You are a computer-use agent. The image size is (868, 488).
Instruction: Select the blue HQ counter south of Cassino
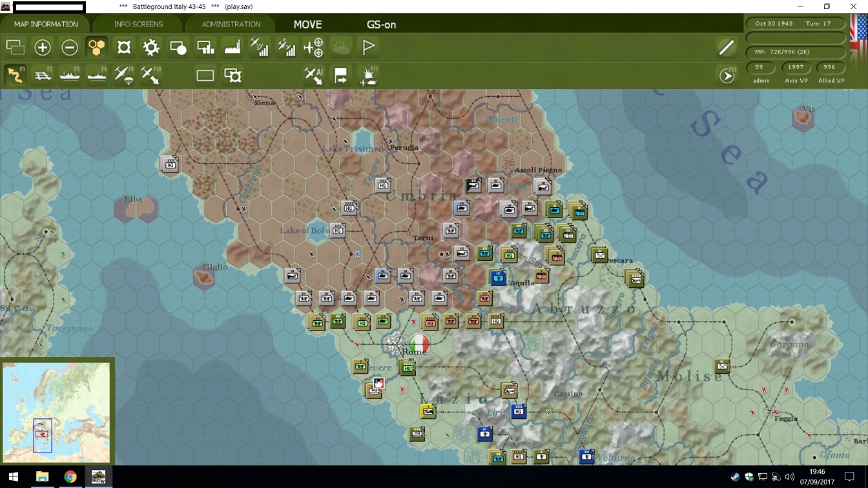pos(519,411)
